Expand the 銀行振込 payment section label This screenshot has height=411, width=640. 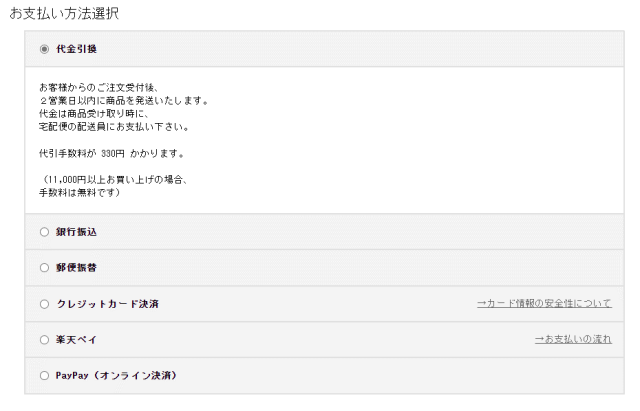(x=76, y=232)
